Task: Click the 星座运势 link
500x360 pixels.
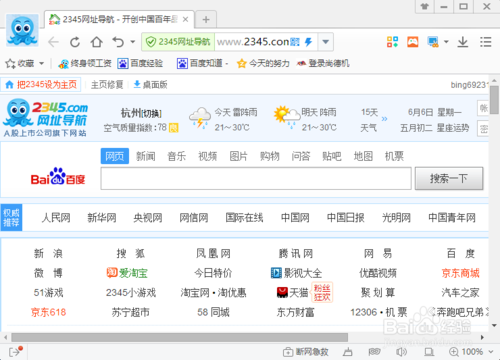Action: point(453,128)
